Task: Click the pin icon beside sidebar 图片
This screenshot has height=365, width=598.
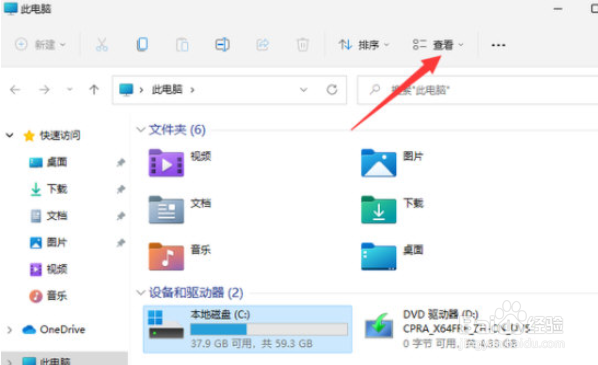Action: click(x=121, y=243)
